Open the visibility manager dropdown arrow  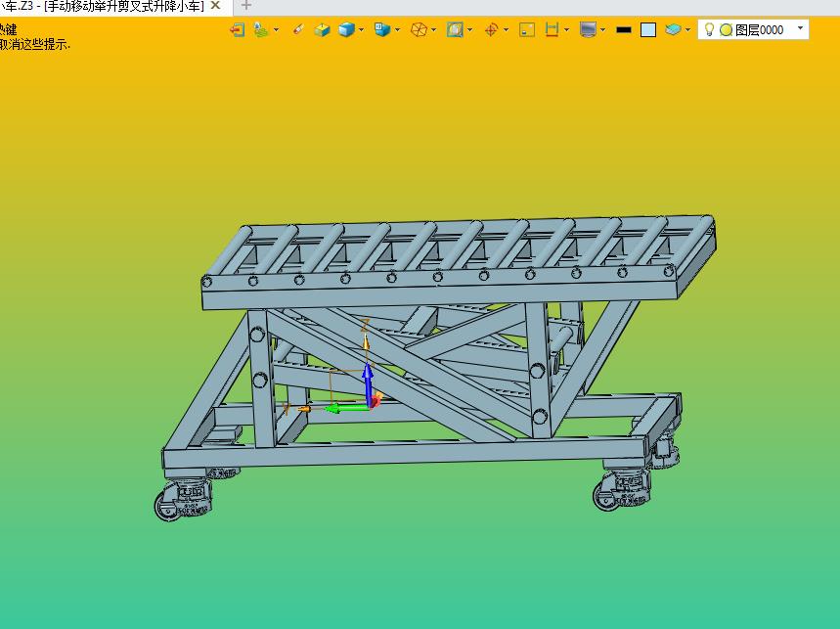point(277,29)
